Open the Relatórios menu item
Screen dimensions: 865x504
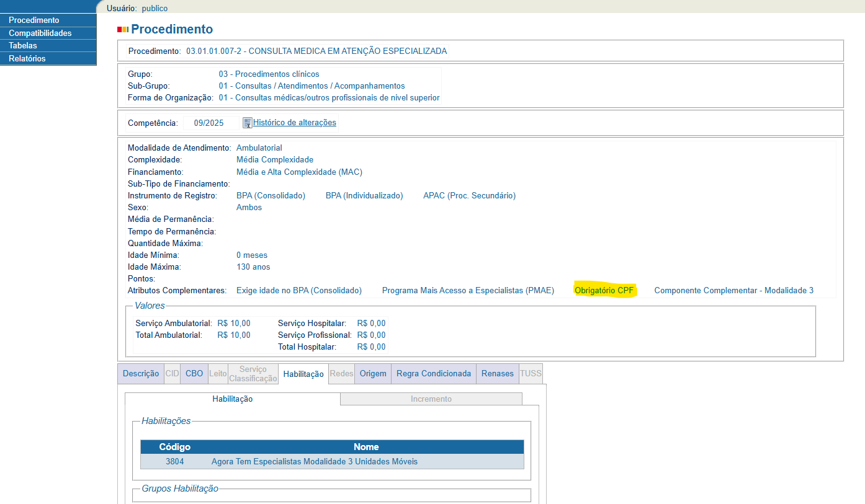pyautogui.click(x=48, y=59)
